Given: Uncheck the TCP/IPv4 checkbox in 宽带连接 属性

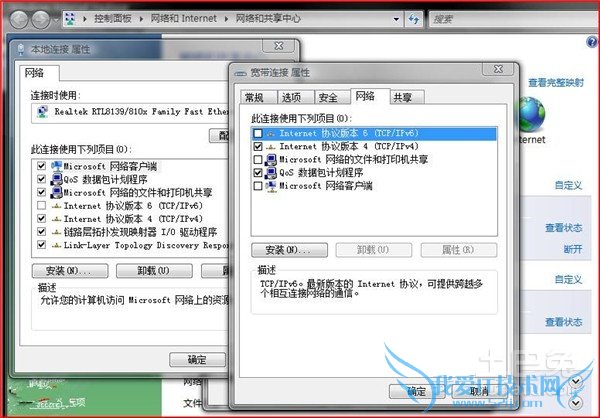Looking at the screenshot, I should click(x=258, y=146).
